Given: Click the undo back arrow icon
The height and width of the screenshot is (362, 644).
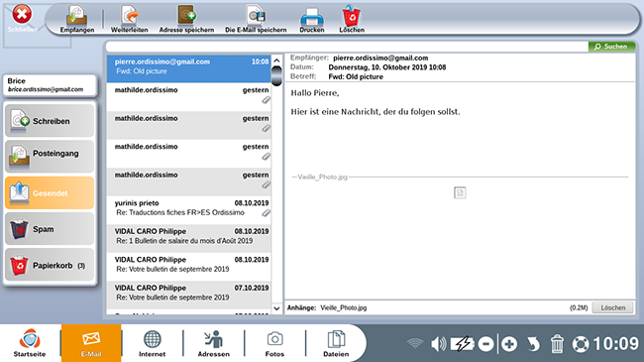Looking at the screenshot, I should pos(533,344).
